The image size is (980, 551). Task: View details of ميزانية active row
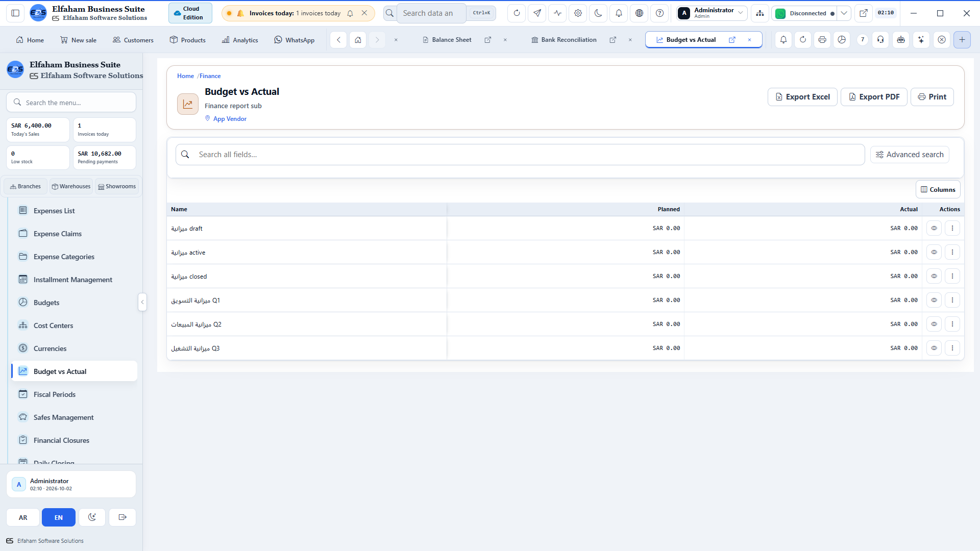[x=934, y=252]
